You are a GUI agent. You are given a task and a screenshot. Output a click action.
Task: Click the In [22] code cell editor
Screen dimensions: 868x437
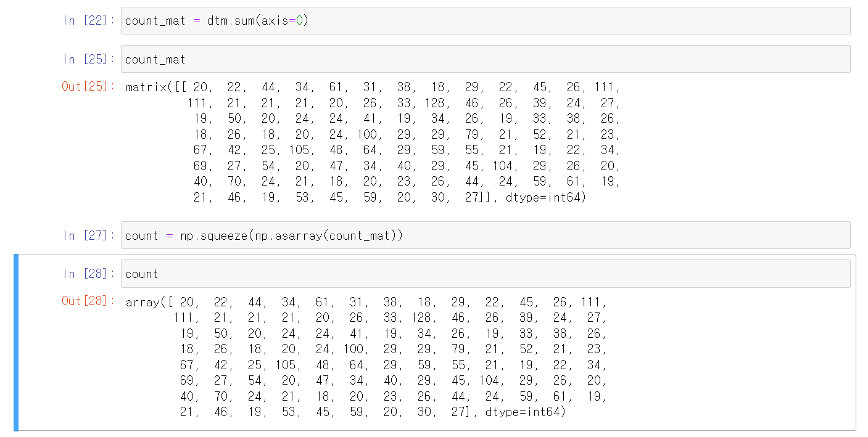[x=485, y=20]
